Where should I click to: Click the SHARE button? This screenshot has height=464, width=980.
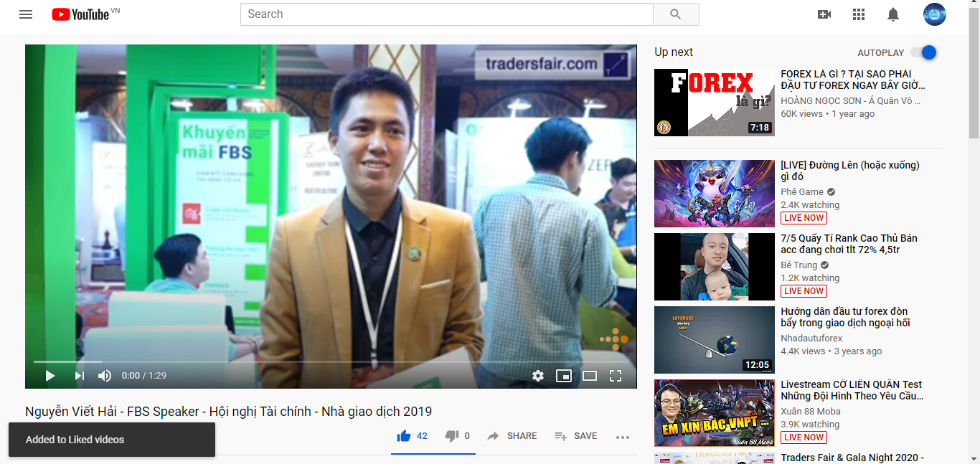coord(512,436)
